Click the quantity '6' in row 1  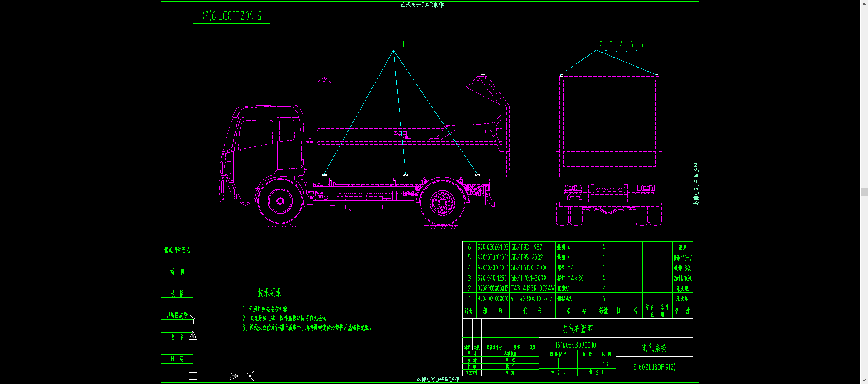[x=603, y=299]
